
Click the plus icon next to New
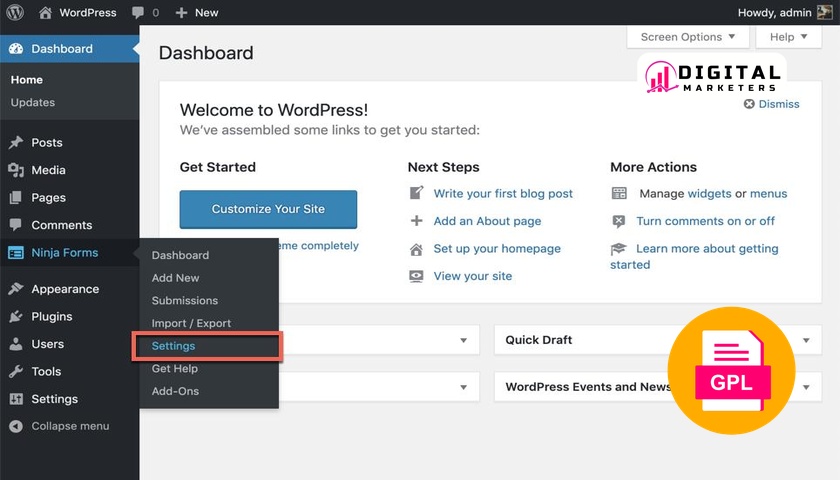coord(181,12)
